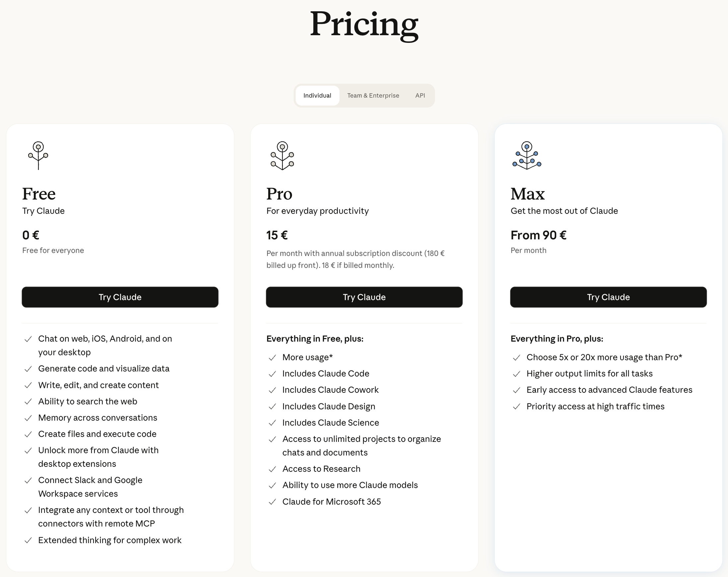
Task: Select the Individual pricing tab
Action: pyautogui.click(x=317, y=96)
